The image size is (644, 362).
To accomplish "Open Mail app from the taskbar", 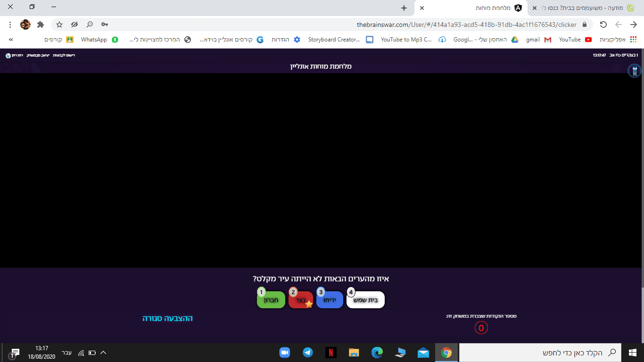I will pyautogui.click(x=423, y=353).
